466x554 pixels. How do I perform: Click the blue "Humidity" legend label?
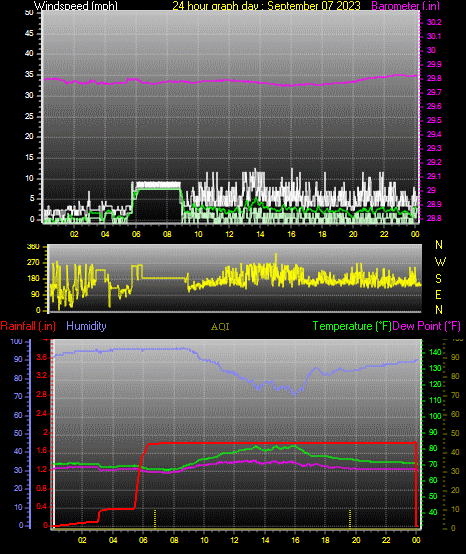click(x=86, y=326)
